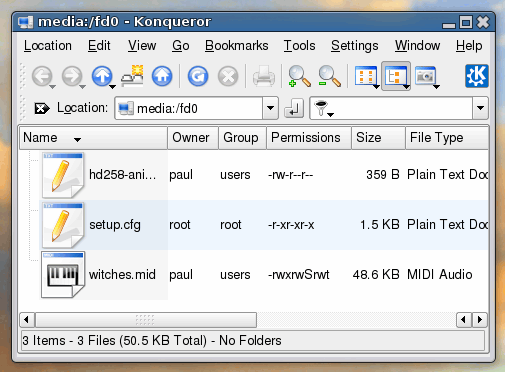Reload the current location
The image size is (505, 372).
pyautogui.click(x=198, y=76)
